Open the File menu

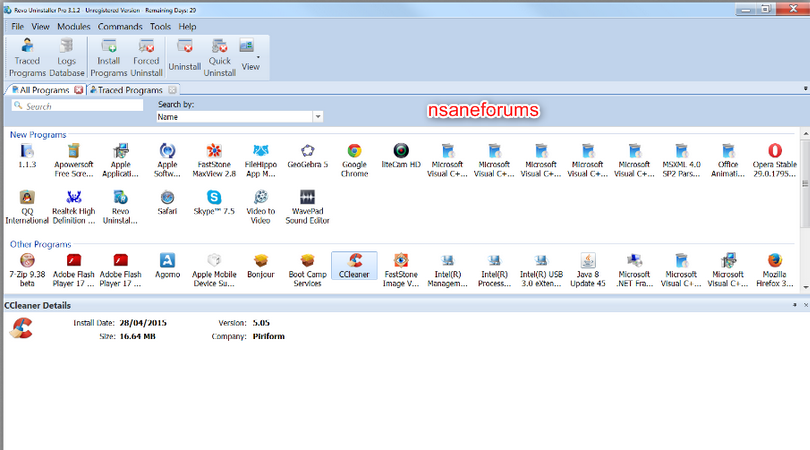pyautogui.click(x=18, y=26)
